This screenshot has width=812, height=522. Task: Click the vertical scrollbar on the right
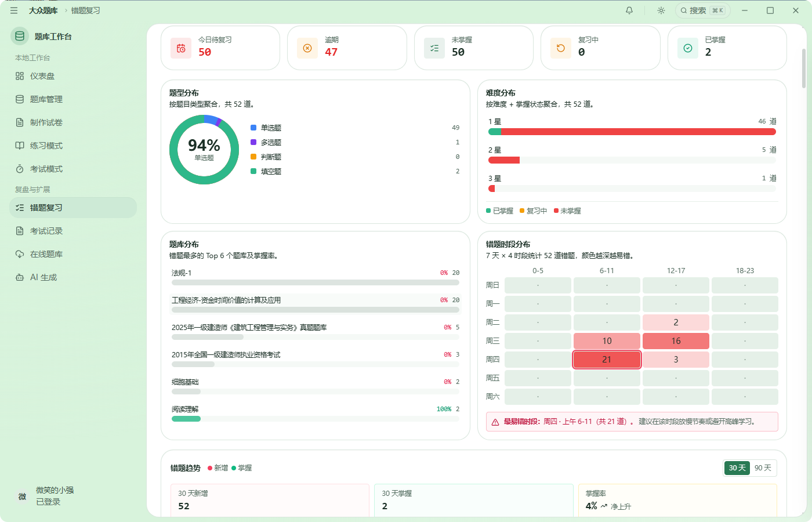point(804,68)
